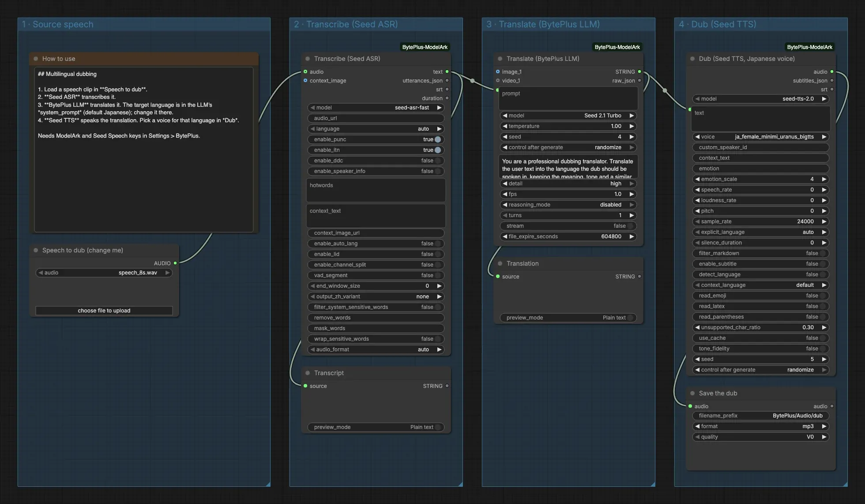This screenshot has height=504, width=865.
Task: Open audio dropdown showing speech_8s.wav
Action: click(104, 273)
